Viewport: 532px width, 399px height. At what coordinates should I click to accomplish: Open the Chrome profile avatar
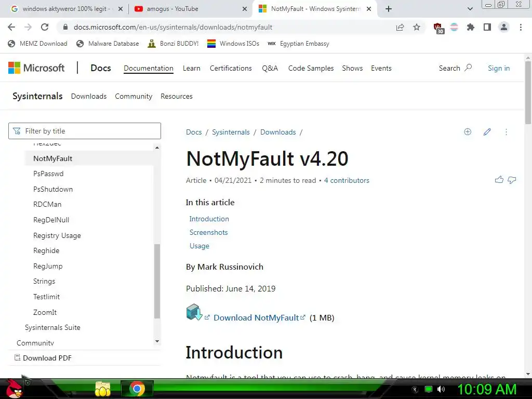tap(504, 27)
